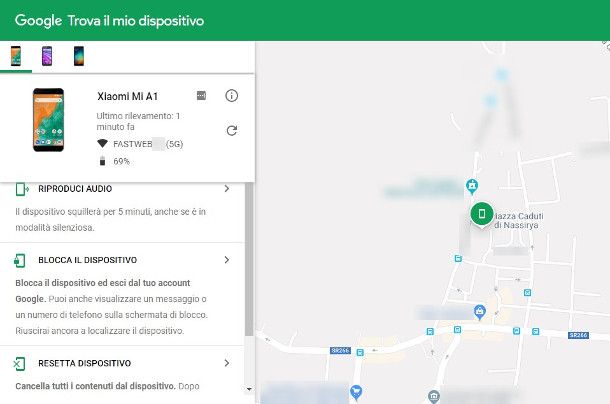Click the Trova il mio dispositivo title
610x404 pixels.
(x=136, y=21)
